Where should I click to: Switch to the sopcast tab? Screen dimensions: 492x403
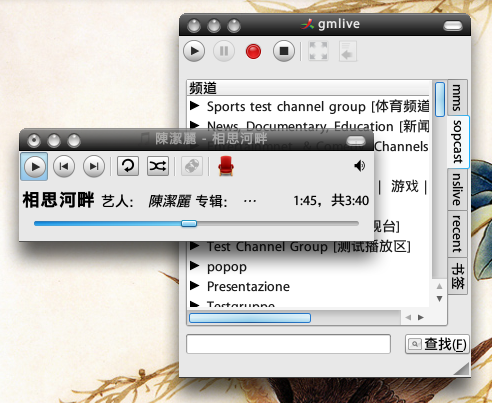pos(458,142)
